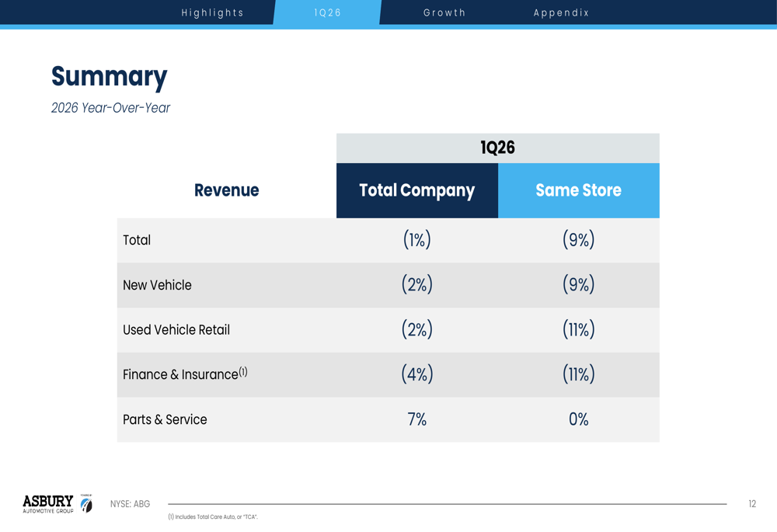Click the Summary slide title
The width and height of the screenshot is (777, 532).
point(109,76)
